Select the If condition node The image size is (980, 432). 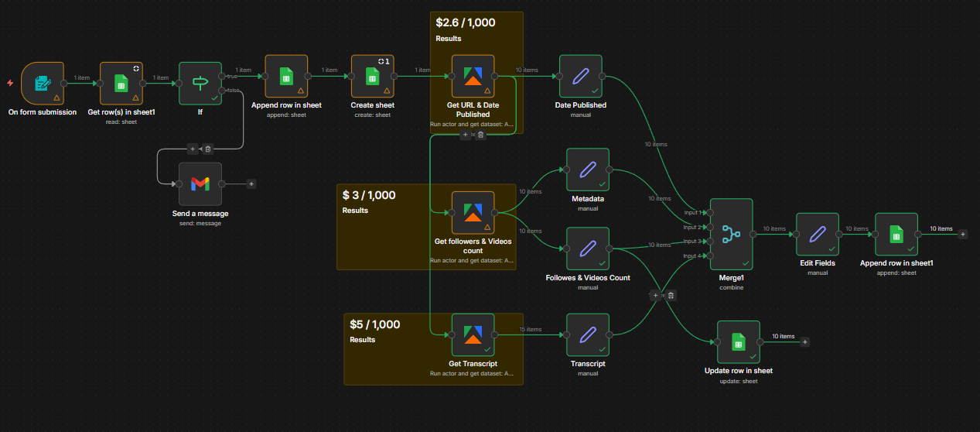200,83
